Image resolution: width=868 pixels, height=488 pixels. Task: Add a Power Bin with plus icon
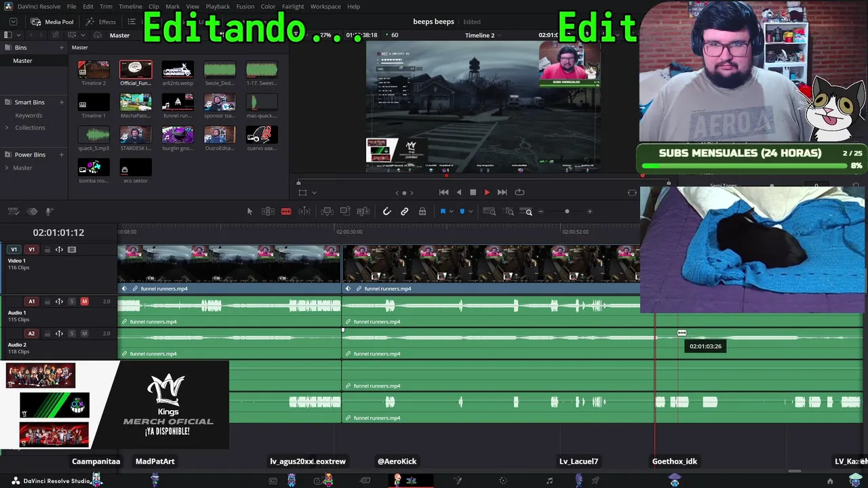(x=62, y=155)
